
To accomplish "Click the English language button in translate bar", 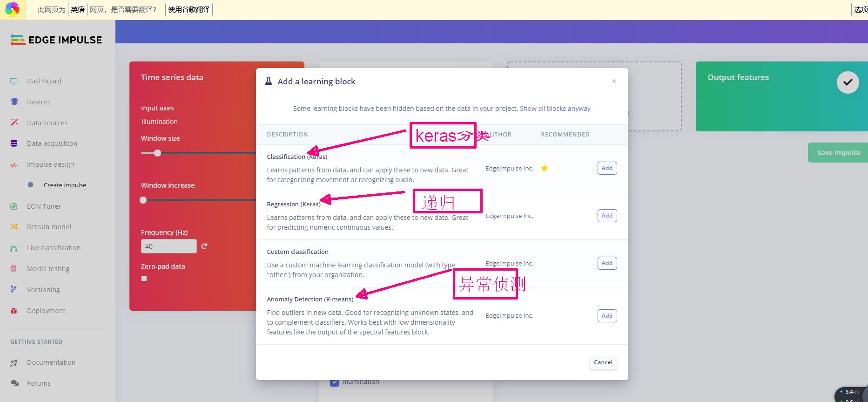I will [78, 9].
